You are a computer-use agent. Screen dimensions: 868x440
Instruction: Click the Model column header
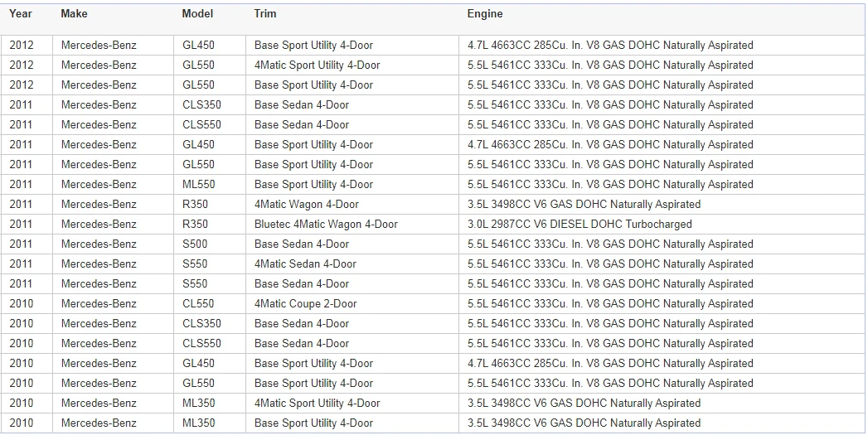[197, 14]
